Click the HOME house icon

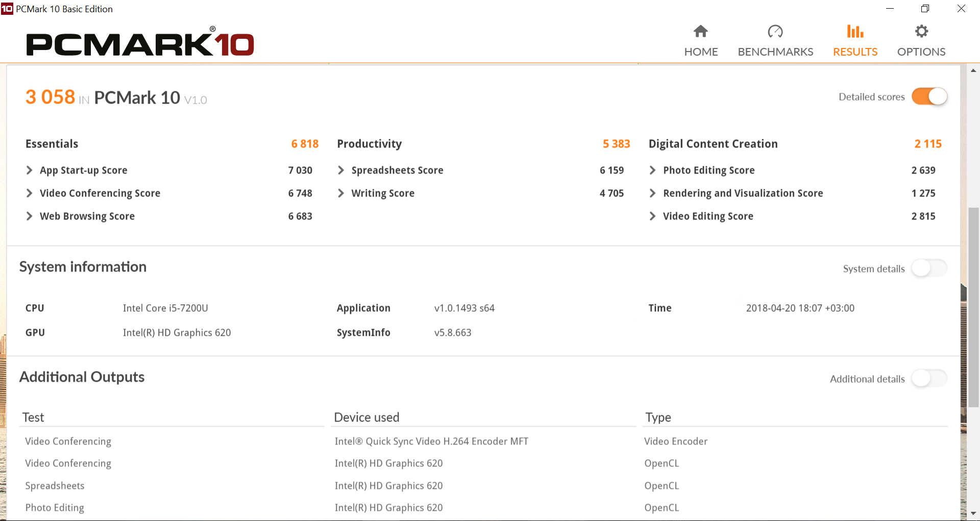pos(701,31)
